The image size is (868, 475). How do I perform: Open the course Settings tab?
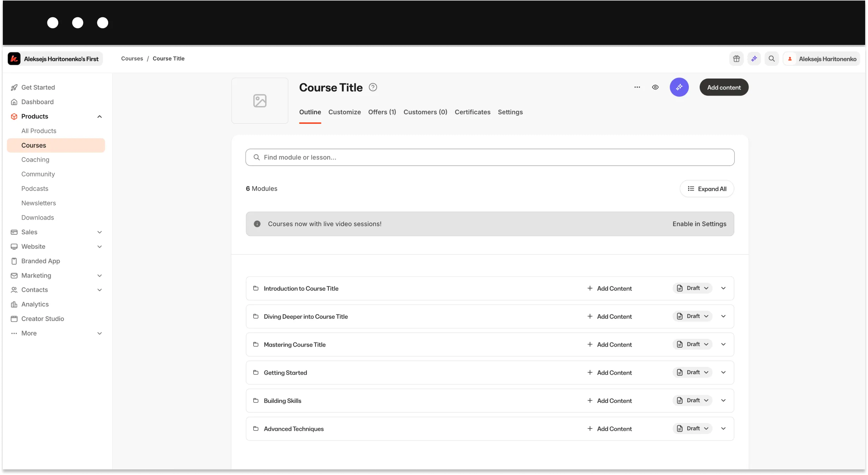510,112
